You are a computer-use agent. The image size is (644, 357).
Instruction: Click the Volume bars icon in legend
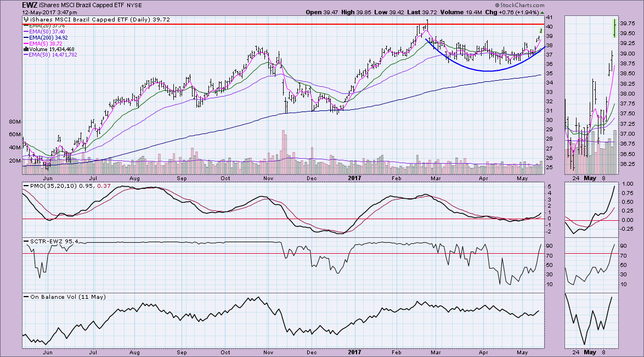(25, 48)
